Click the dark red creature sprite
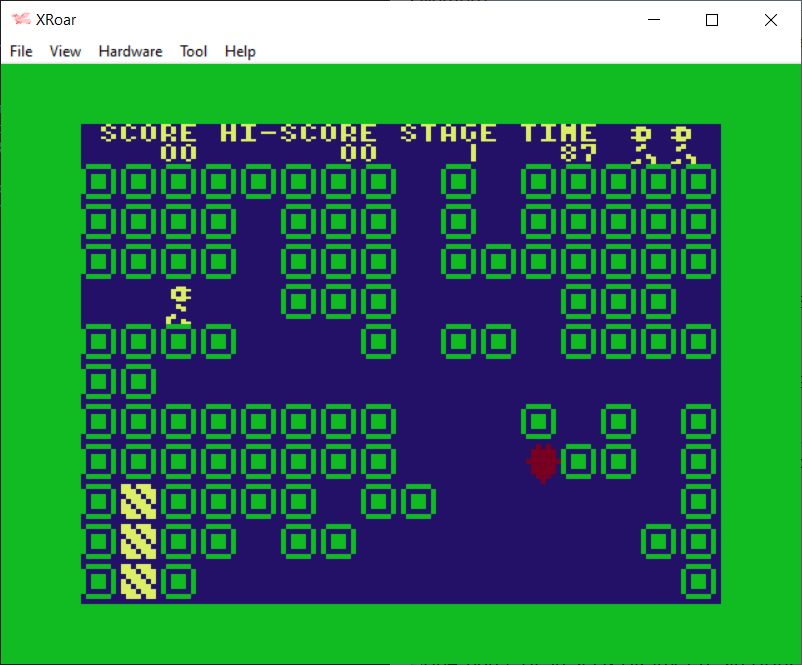802x665 pixels. [542, 463]
